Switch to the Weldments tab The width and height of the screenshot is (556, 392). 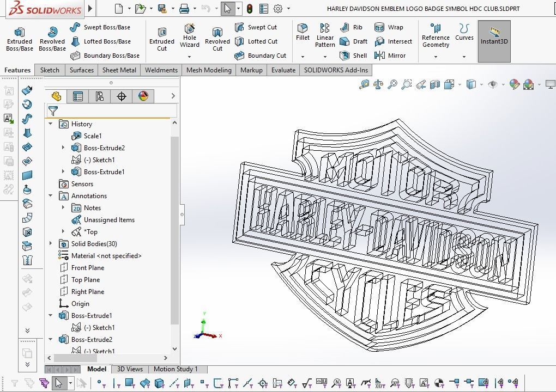tap(161, 70)
